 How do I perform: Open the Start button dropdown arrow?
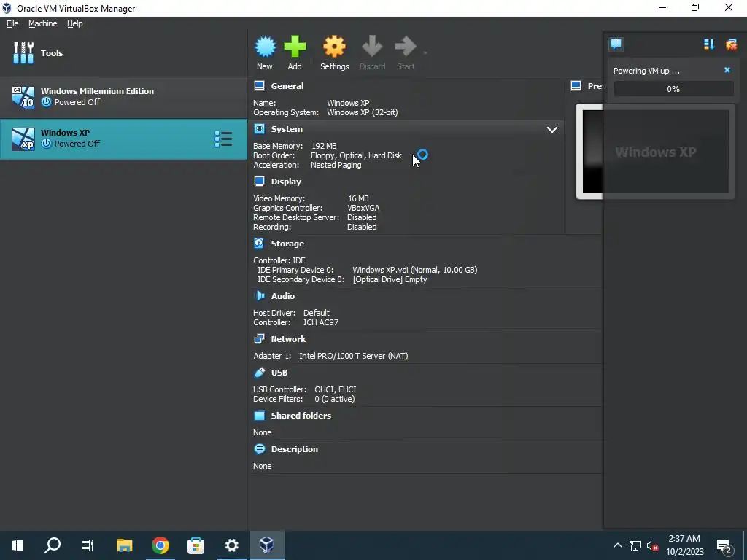(425, 52)
